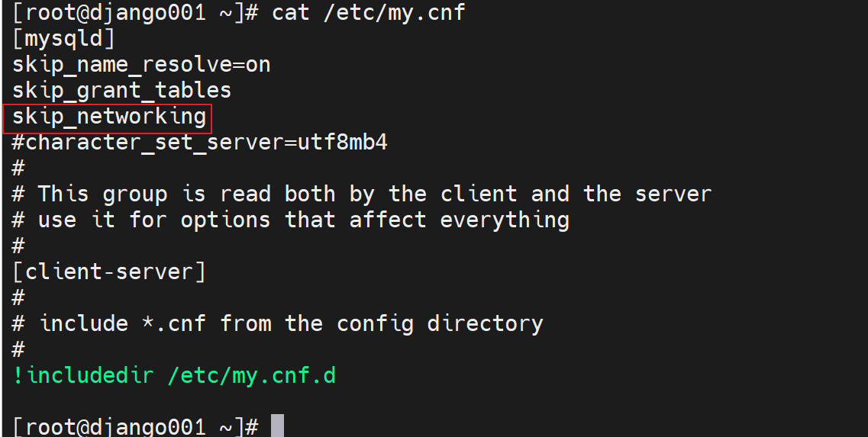Select the [client-server] section header
868x437 pixels.
[108, 272]
